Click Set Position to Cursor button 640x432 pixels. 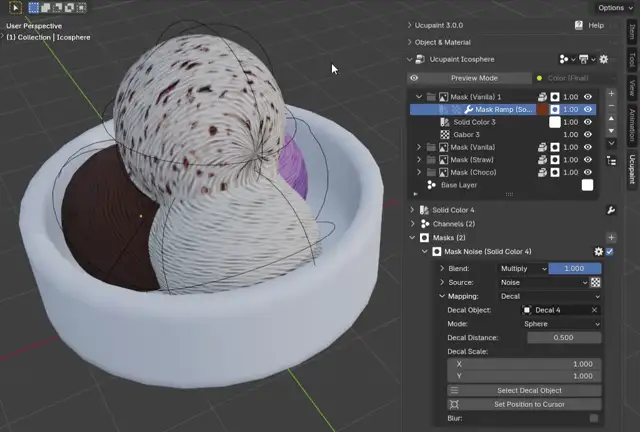tap(524, 404)
